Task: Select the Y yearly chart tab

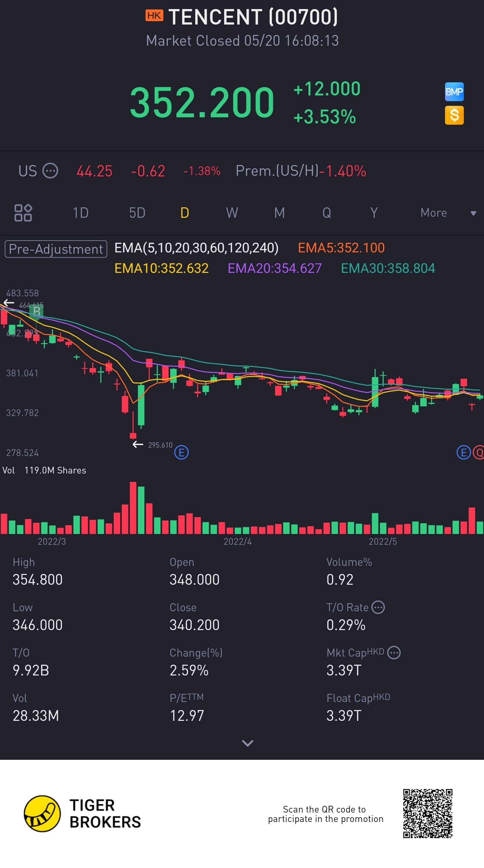Action: click(374, 213)
